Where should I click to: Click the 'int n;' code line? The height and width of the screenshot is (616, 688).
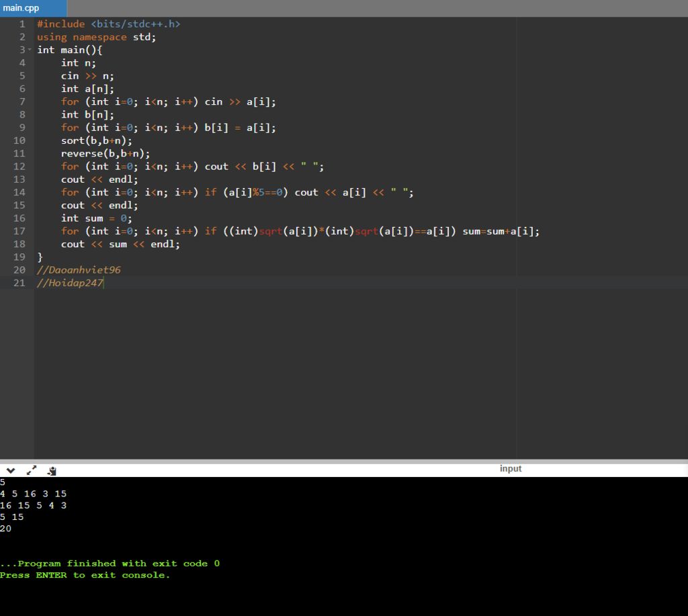[78, 62]
